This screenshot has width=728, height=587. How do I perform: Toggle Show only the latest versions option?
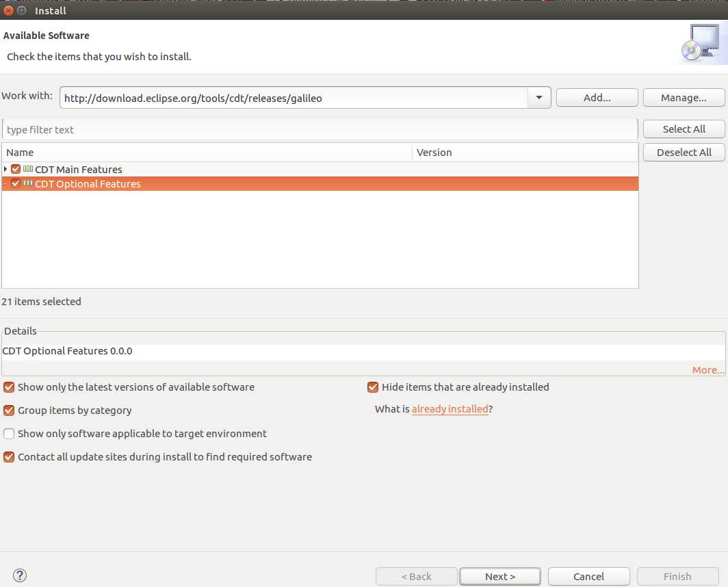pyautogui.click(x=9, y=387)
